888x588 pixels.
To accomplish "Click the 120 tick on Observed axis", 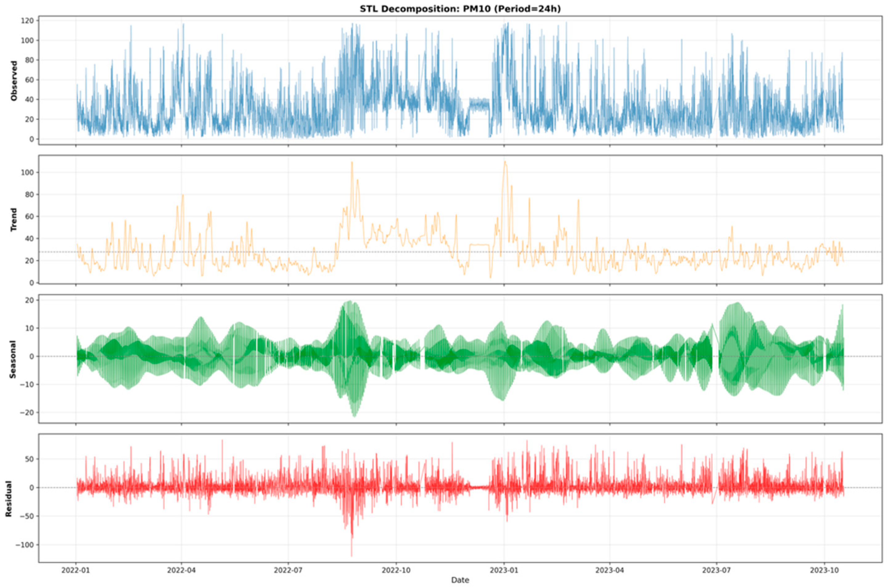I will coord(28,21).
